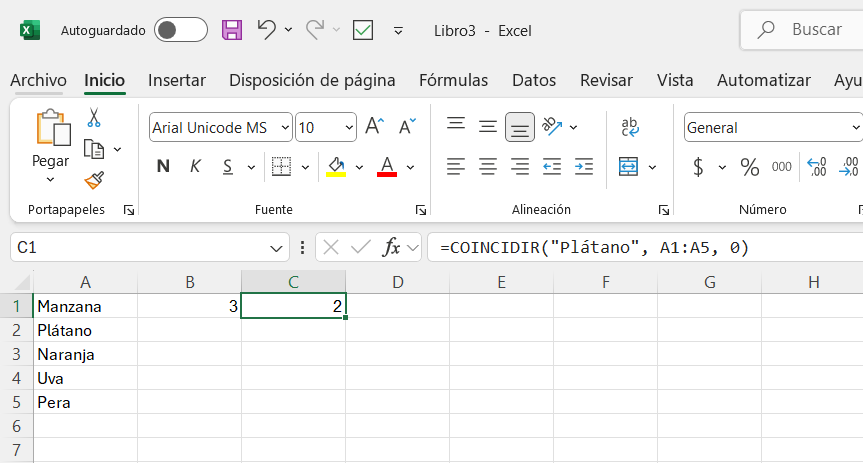The image size is (863, 463).
Task: Click the Insert Function fx icon
Action: [391, 248]
